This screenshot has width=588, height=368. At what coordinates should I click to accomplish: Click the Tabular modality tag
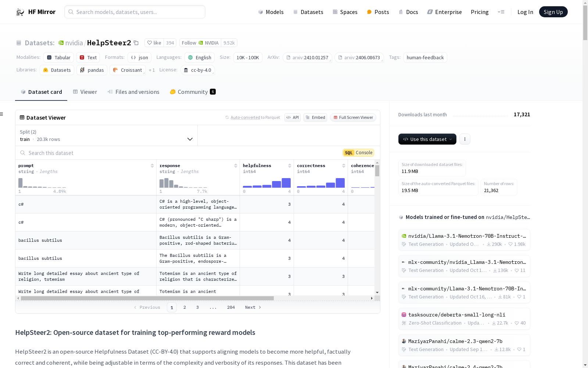(x=59, y=57)
